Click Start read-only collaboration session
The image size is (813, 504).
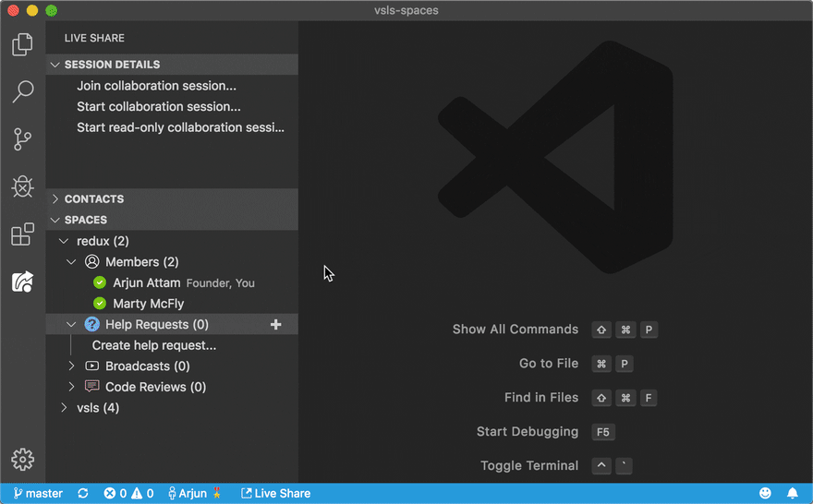180,127
